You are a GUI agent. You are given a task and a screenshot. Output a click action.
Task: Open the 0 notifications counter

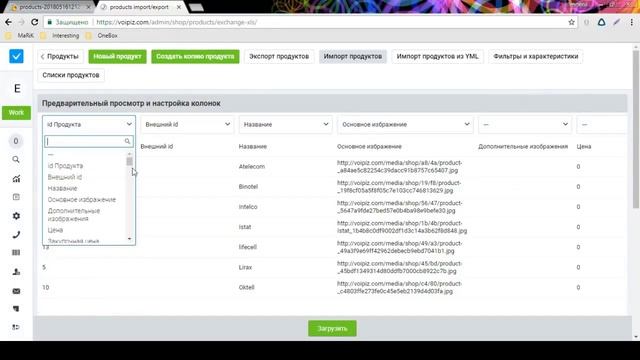pos(16,141)
